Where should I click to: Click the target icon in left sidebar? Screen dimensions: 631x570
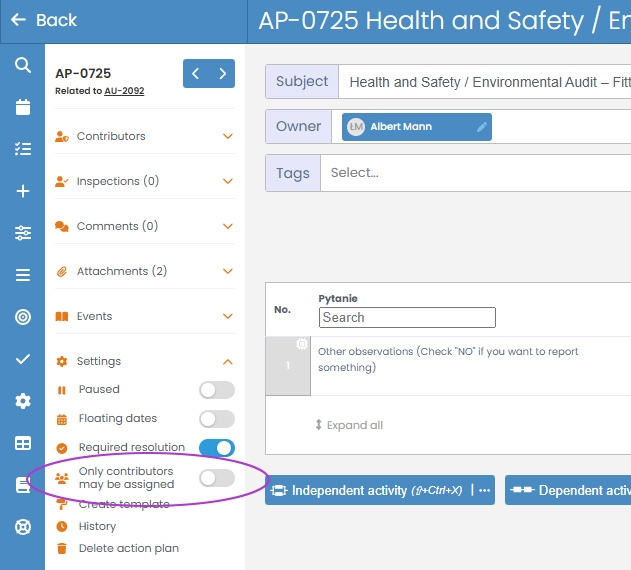click(x=22, y=317)
